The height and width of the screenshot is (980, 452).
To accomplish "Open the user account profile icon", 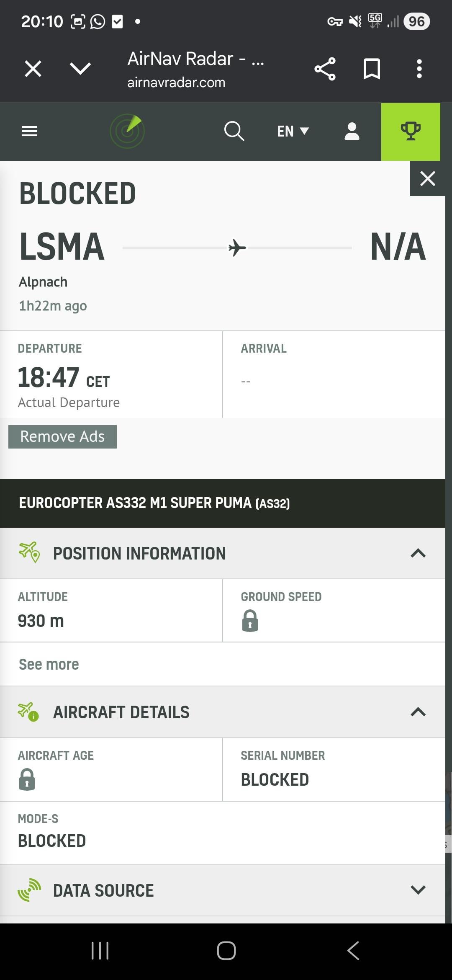I will pyautogui.click(x=352, y=132).
